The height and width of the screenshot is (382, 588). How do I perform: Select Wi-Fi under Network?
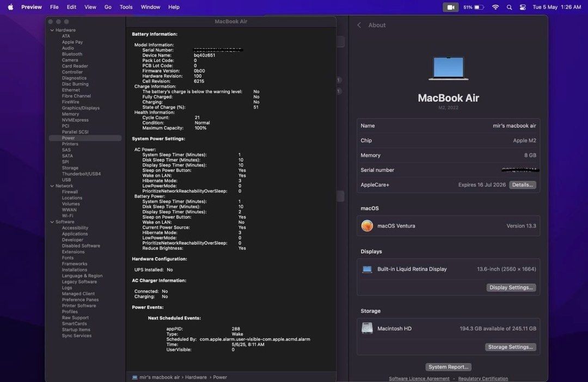click(68, 216)
